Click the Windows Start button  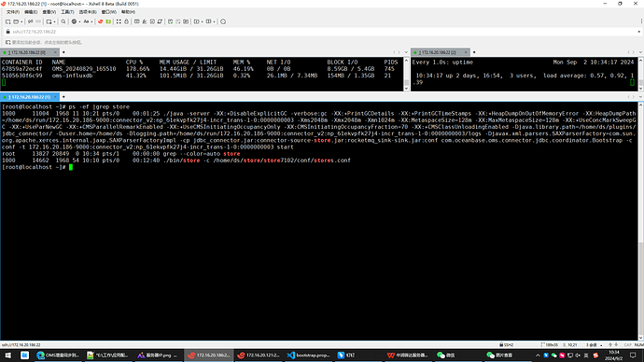click(x=7, y=355)
